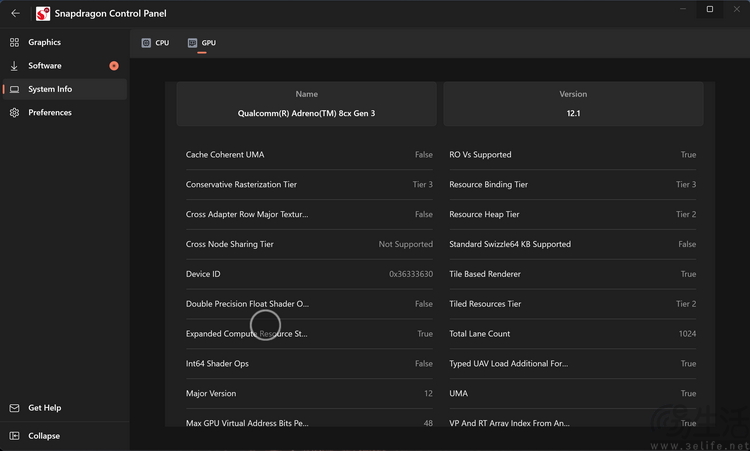Click the Device ID value 0x36333630
The height and width of the screenshot is (451, 750).
coord(410,274)
